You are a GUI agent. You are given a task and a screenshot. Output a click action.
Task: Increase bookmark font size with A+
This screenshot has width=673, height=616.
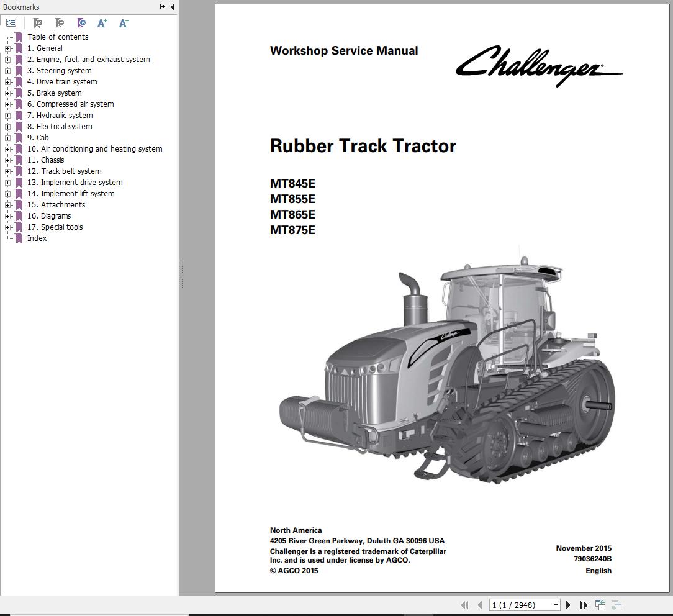coord(102,23)
